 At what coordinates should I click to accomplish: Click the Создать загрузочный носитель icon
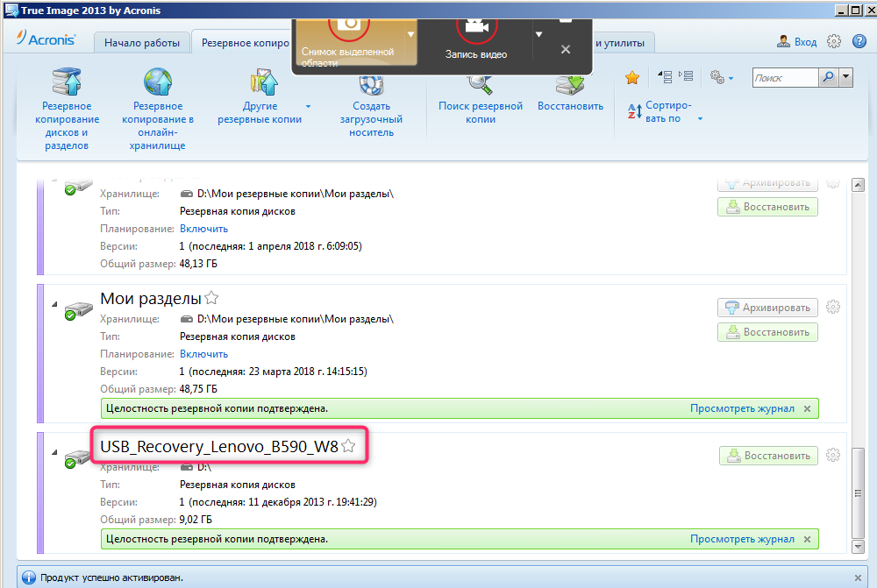coord(371,88)
